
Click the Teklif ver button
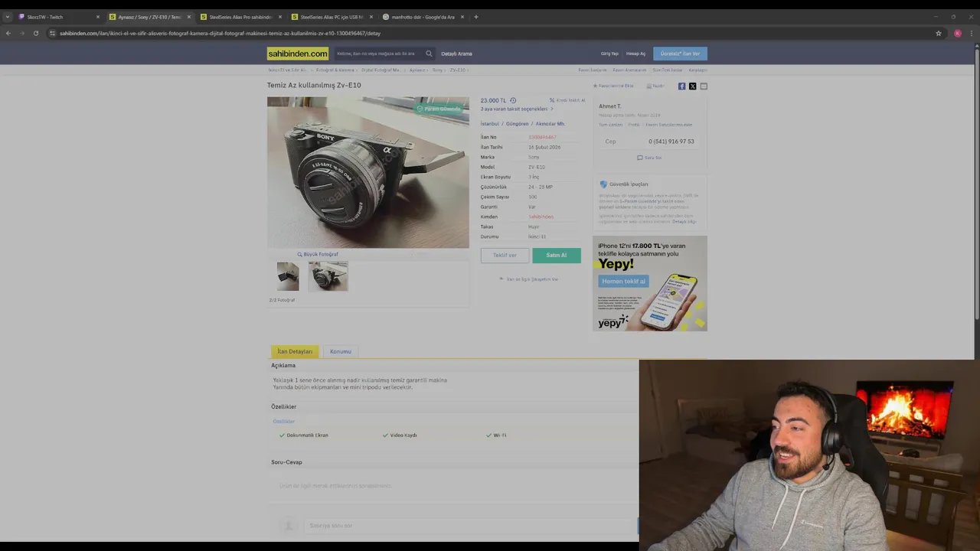point(505,256)
